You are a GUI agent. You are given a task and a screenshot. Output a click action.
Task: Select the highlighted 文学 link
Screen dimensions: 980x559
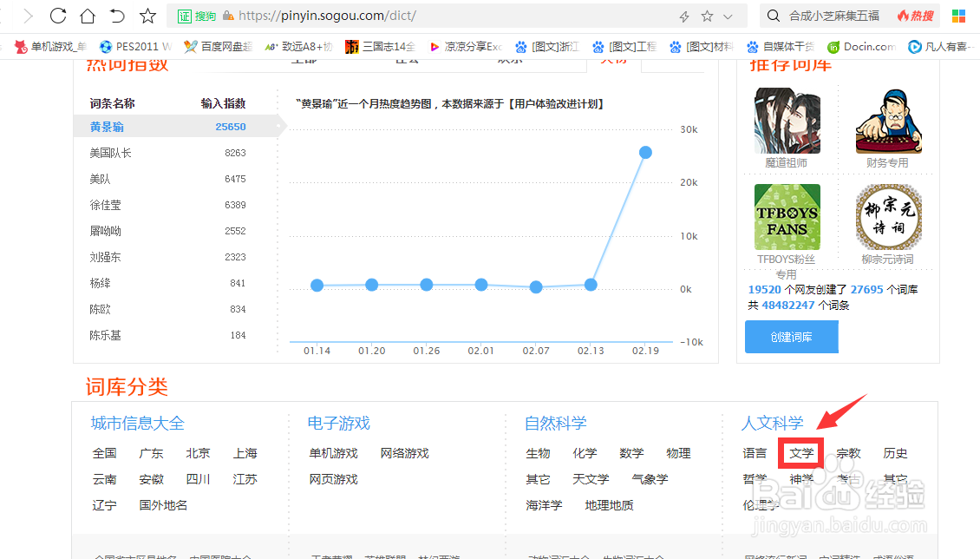(x=800, y=452)
